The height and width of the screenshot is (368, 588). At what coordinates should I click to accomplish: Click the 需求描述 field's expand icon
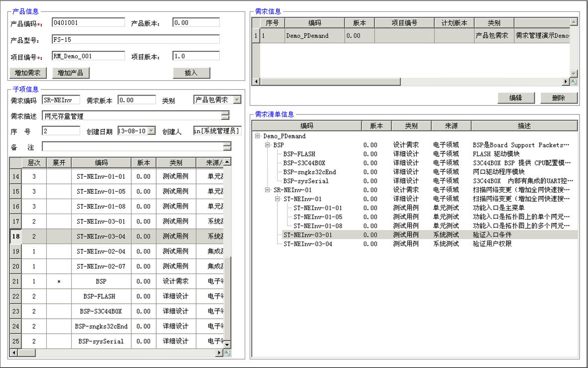[226, 116]
